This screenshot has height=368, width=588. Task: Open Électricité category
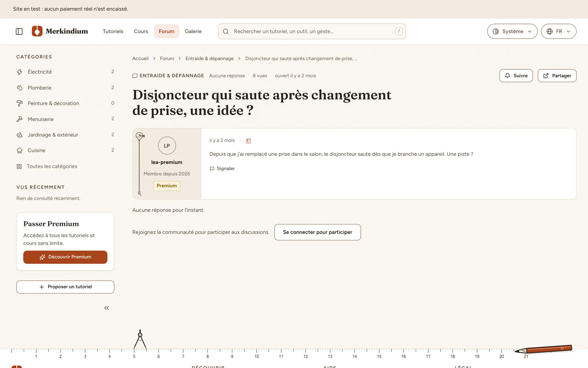[65, 72]
